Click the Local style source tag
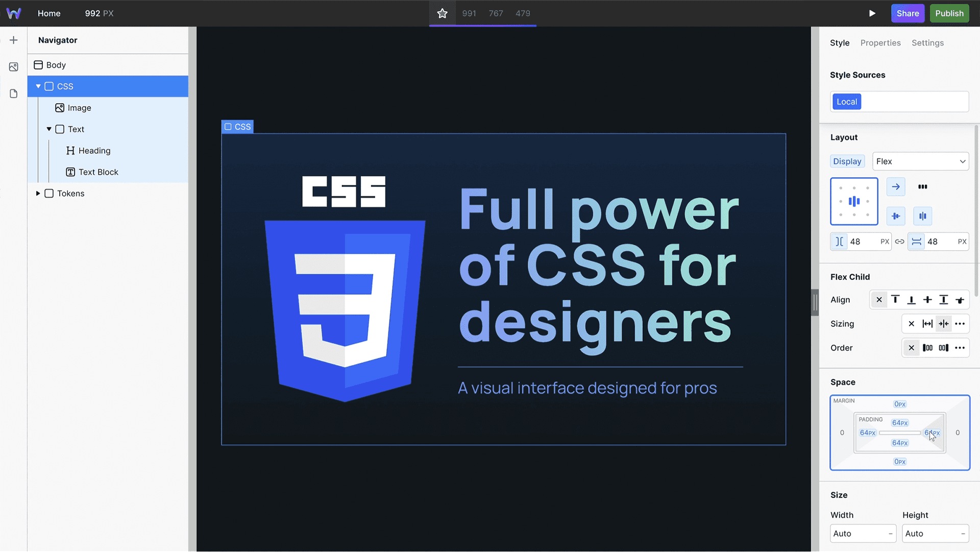980x552 pixels. pyautogui.click(x=847, y=101)
